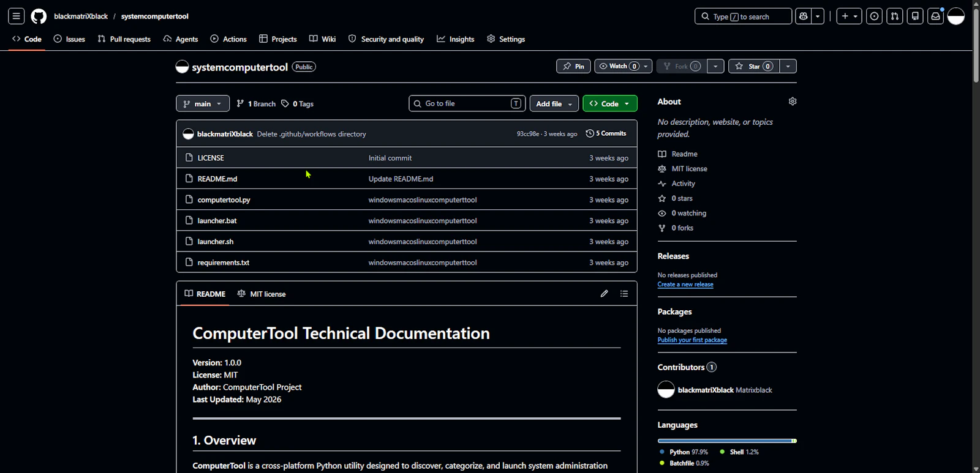This screenshot has width=980, height=473.
Task: Click the Python 97.9% language entry
Action: point(684,452)
